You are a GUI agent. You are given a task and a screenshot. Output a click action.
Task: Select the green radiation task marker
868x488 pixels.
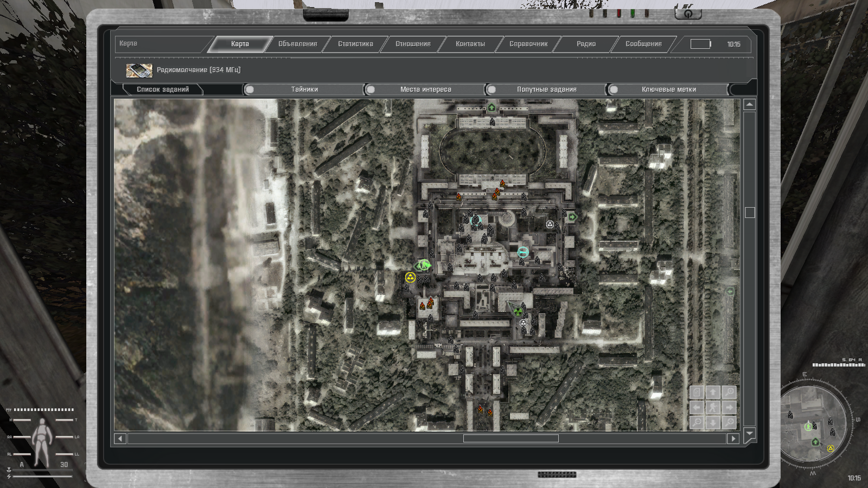(x=519, y=312)
